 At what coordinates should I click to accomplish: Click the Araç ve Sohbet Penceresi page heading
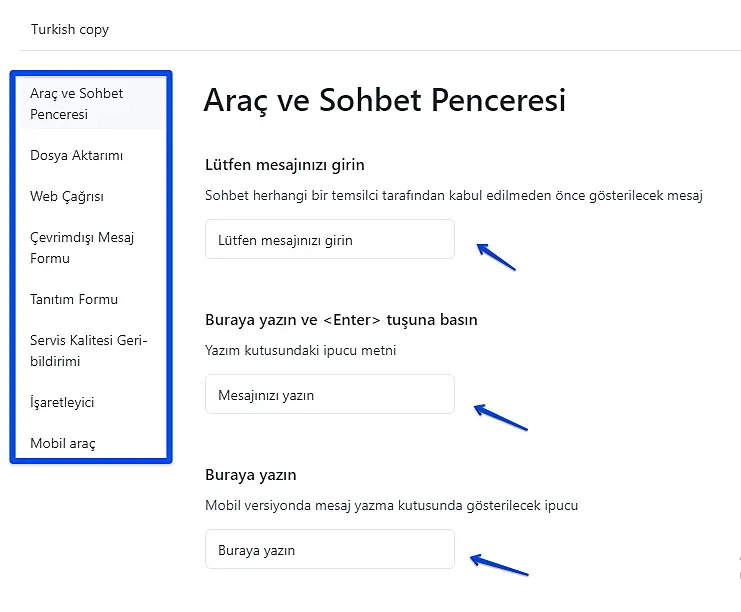coord(384,100)
